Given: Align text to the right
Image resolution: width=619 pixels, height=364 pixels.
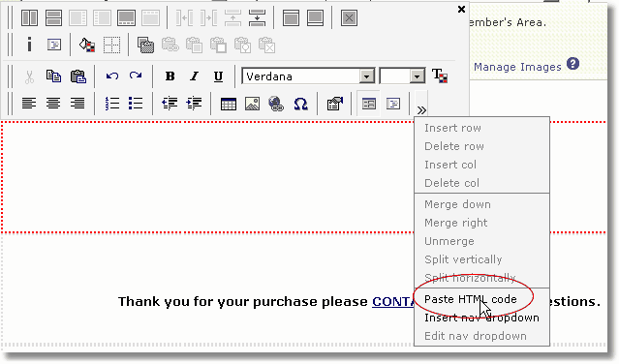Looking at the screenshot, I should pyautogui.click(x=77, y=104).
